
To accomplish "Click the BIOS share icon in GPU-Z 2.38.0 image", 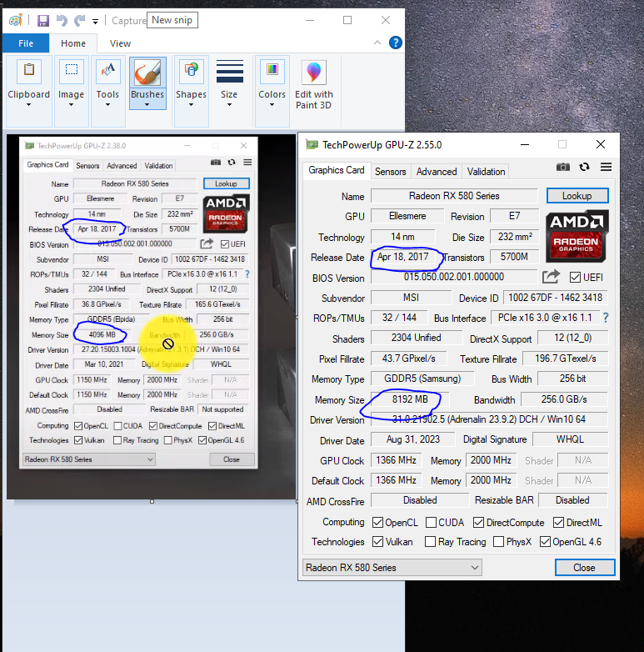I will tap(207, 243).
